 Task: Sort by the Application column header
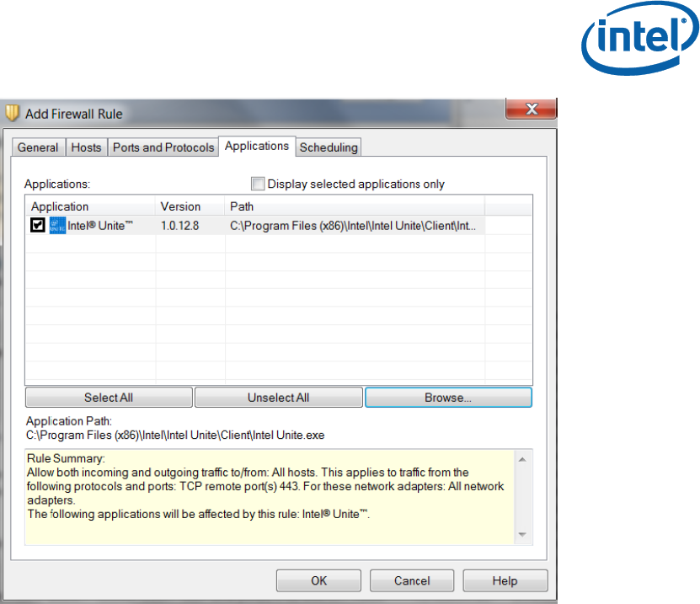(x=90, y=206)
